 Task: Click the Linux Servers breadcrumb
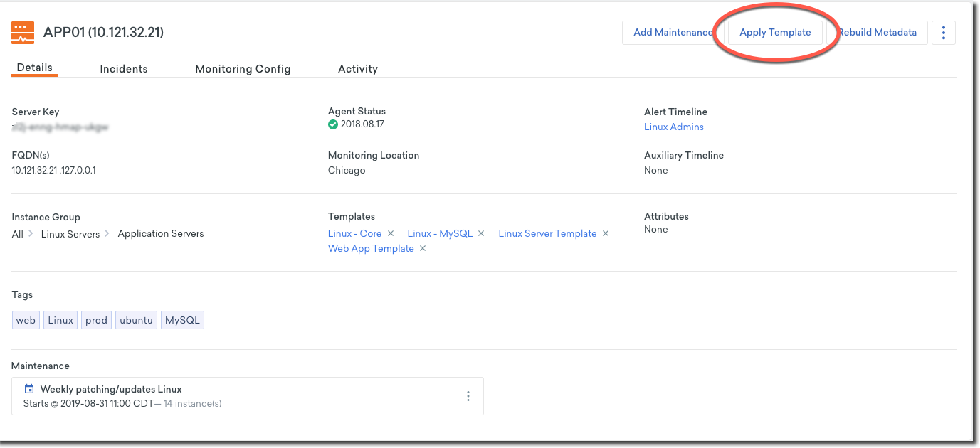coord(70,233)
